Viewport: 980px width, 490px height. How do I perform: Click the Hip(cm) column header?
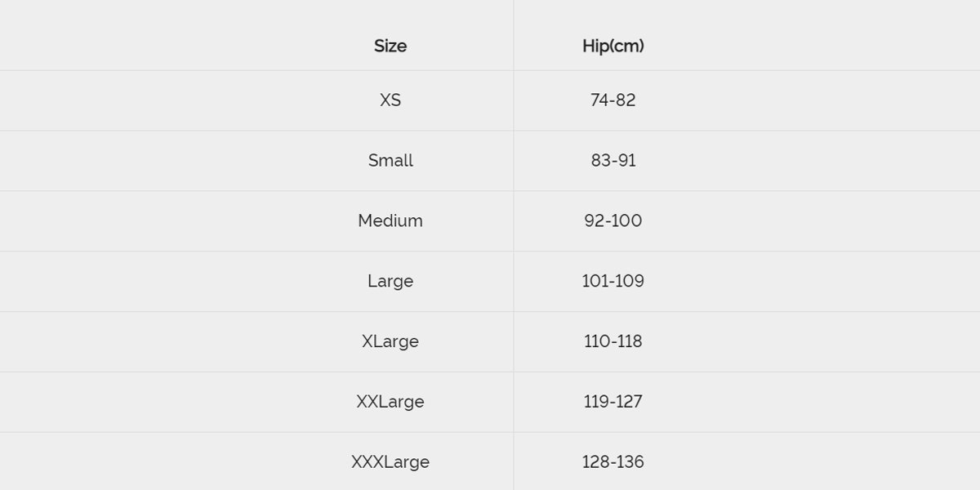tap(612, 46)
